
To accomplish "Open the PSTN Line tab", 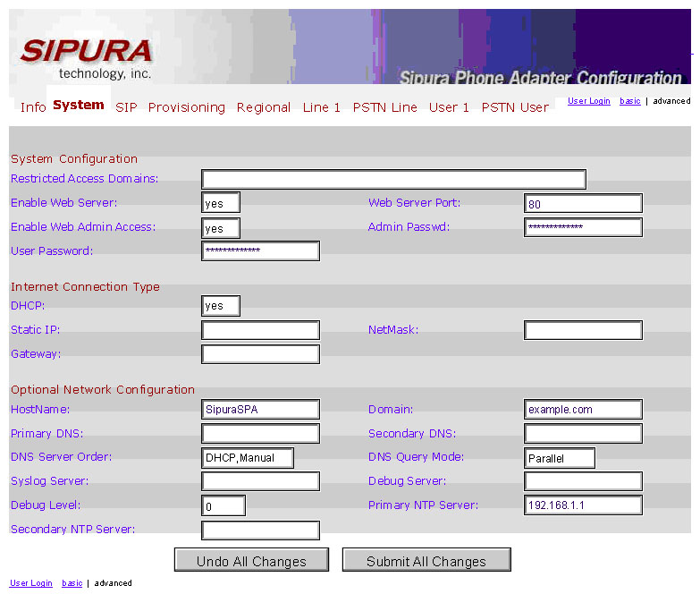I will pos(384,107).
